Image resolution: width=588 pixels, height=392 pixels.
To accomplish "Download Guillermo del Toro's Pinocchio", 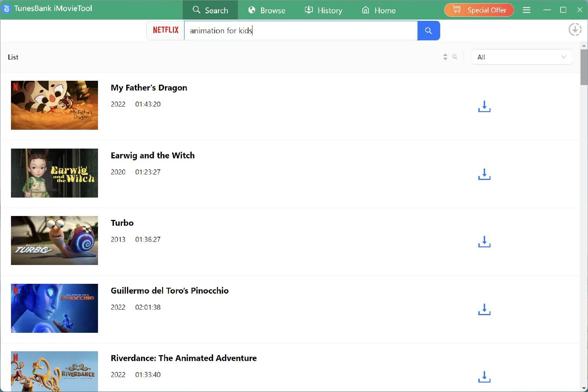I will click(484, 309).
